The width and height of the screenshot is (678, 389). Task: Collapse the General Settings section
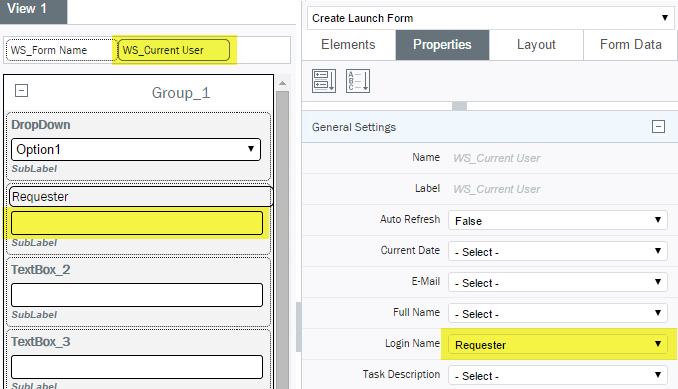tap(658, 127)
